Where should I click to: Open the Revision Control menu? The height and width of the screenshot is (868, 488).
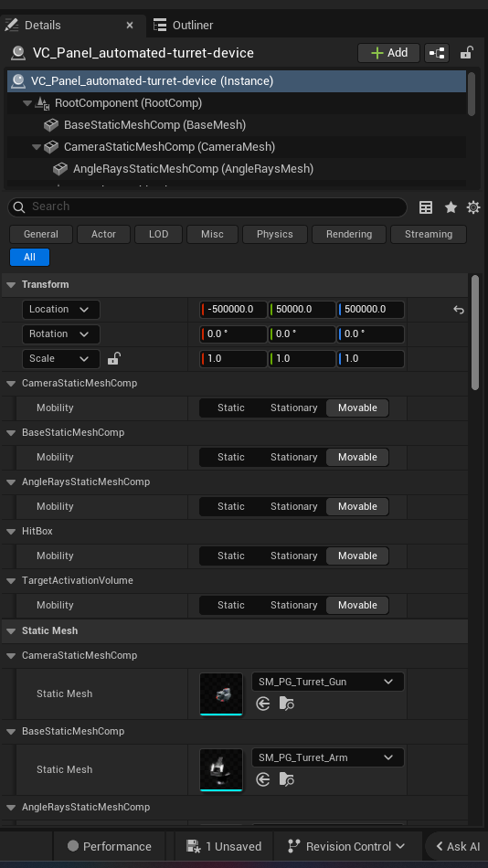pos(346,846)
